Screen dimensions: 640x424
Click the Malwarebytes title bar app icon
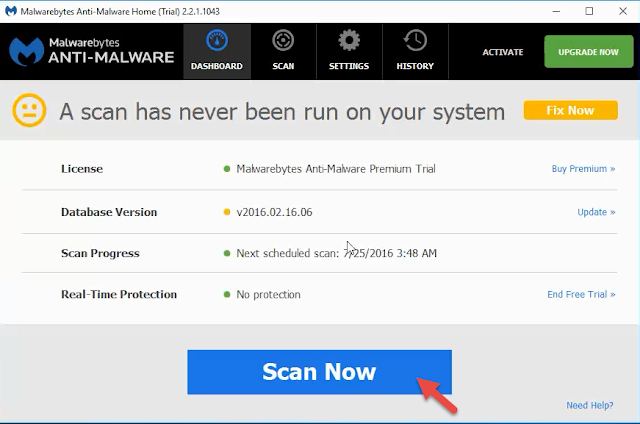tap(11, 11)
